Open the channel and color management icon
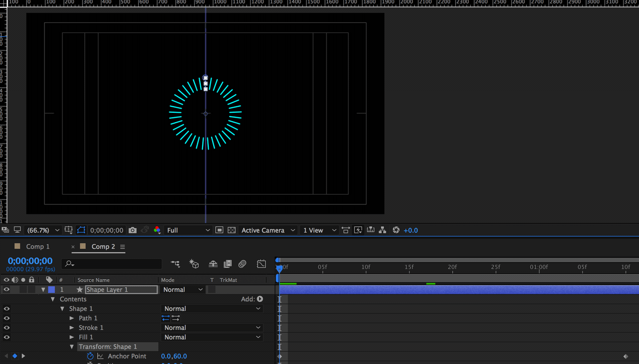This screenshot has width=639, height=364. 157,230
